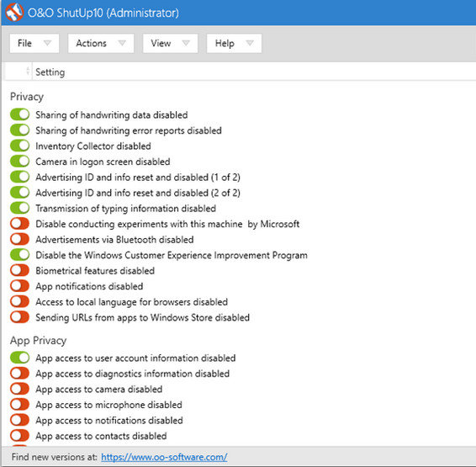Open the File menu
This screenshot has width=476, height=467.
(34, 44)
